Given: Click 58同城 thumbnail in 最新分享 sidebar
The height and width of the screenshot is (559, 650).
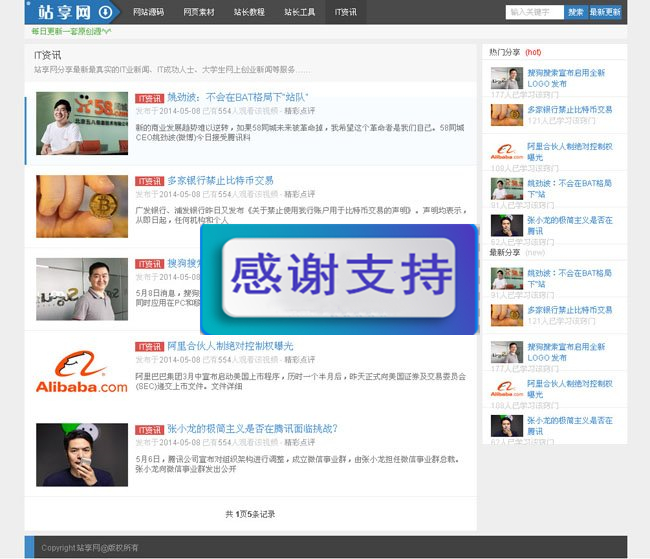Looking at the screenshot, I should click(507, 279).
